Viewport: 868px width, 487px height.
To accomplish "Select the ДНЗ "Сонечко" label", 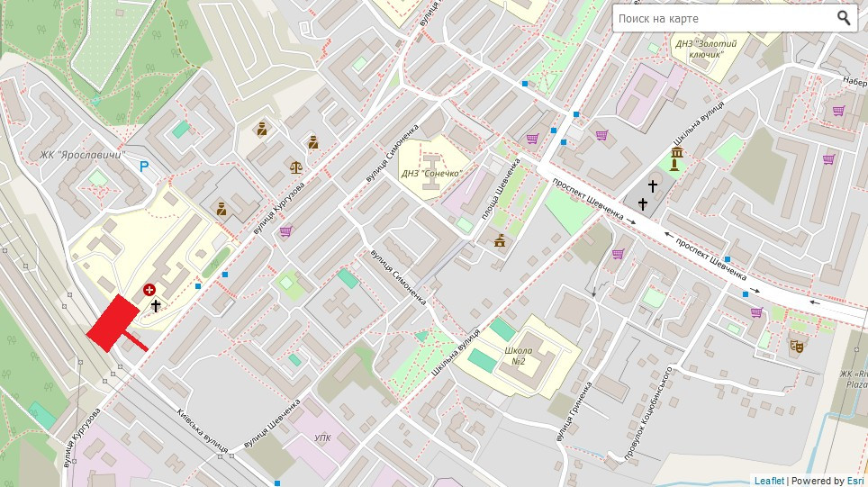I will coord(431,173).
